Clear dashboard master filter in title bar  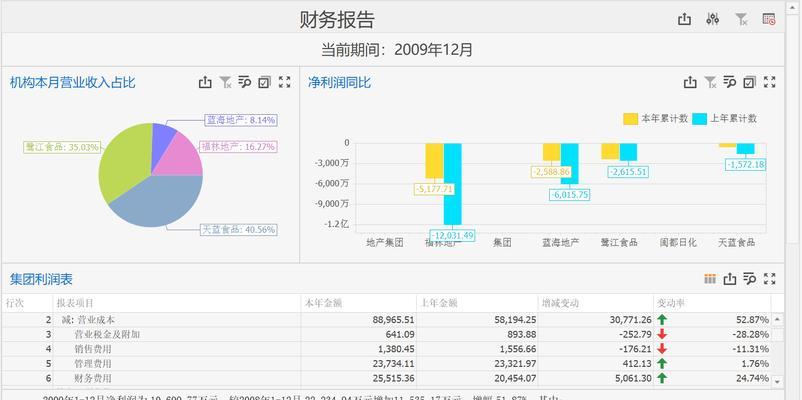click(741, 19)
